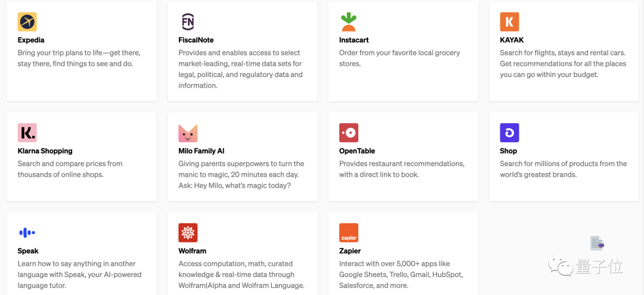Image resolution: width=644 pixels, height=295 pixels.
Task: Click the Milo Family AI icon
Action: coord(188,133)
